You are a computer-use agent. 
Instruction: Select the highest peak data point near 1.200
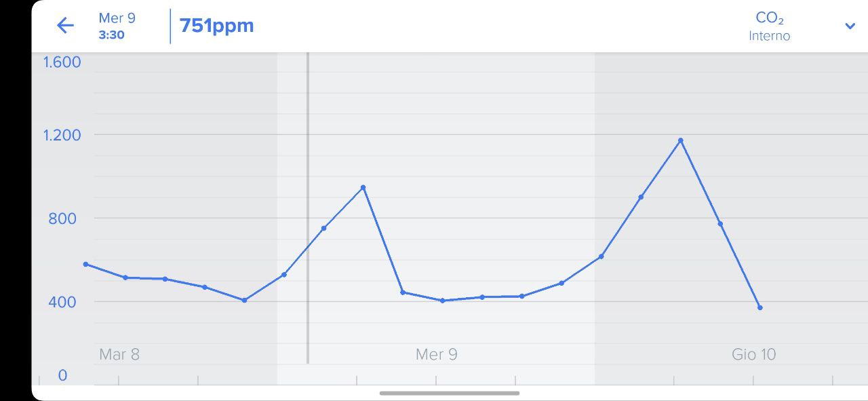pyautogui.click(x=680, y=140)
